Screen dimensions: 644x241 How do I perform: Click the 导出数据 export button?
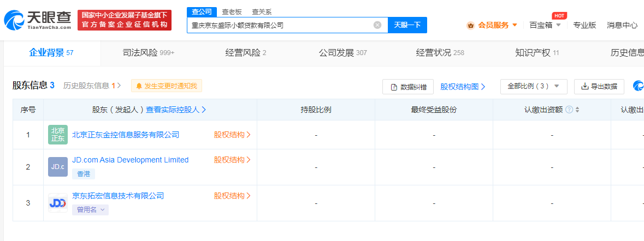pyautogui.click(x=599, y=87)
